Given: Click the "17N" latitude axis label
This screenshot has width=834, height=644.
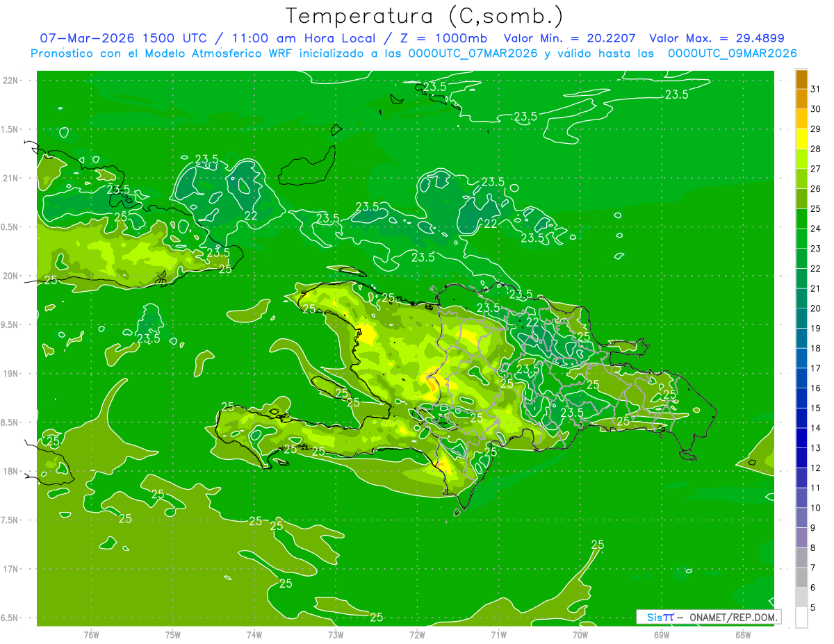Looking at the screenshot, I should point(11,569).
